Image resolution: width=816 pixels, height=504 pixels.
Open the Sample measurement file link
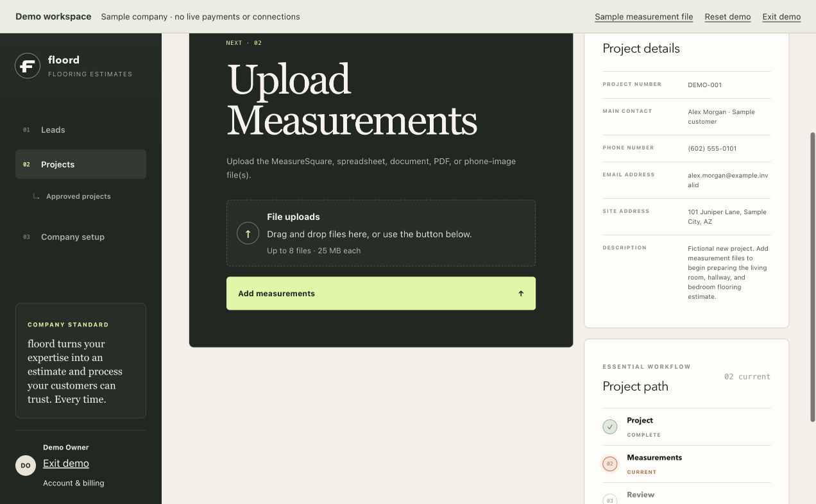[x=643, y=17]
